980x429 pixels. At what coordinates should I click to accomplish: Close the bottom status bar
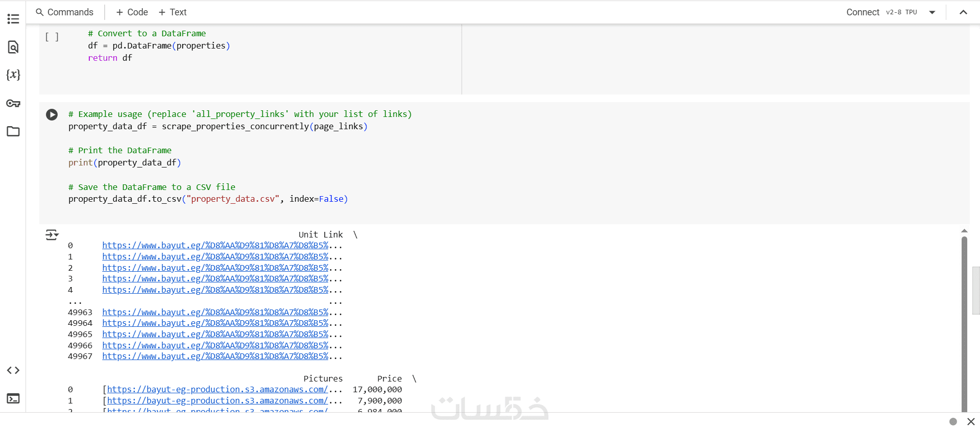click(971, 421)
